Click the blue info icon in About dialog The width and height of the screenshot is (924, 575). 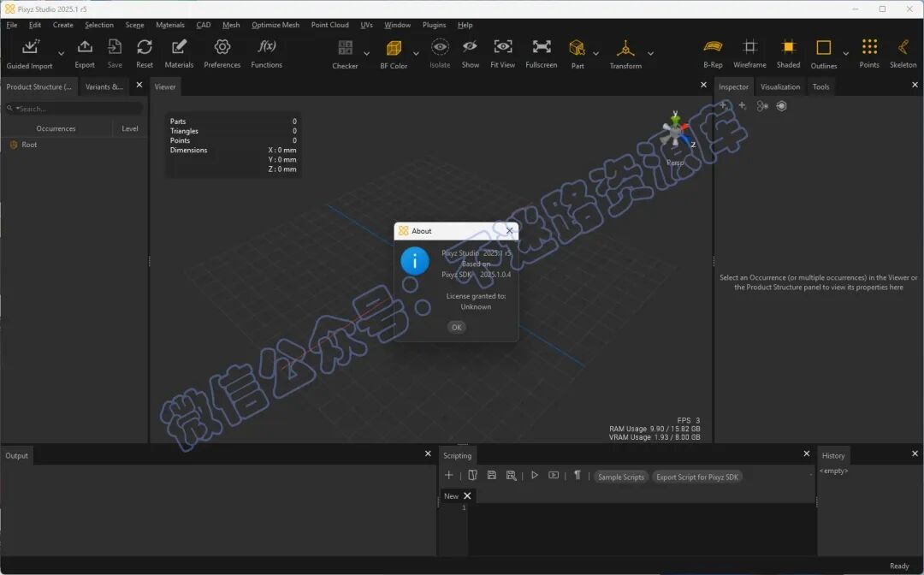pos(415,261)
